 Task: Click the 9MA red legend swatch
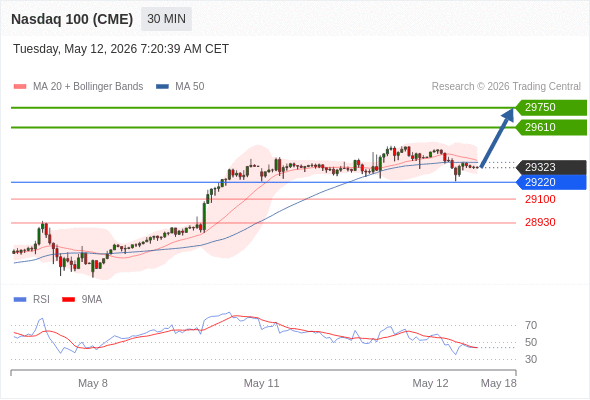pyautogui.click(x=68, y=300)
